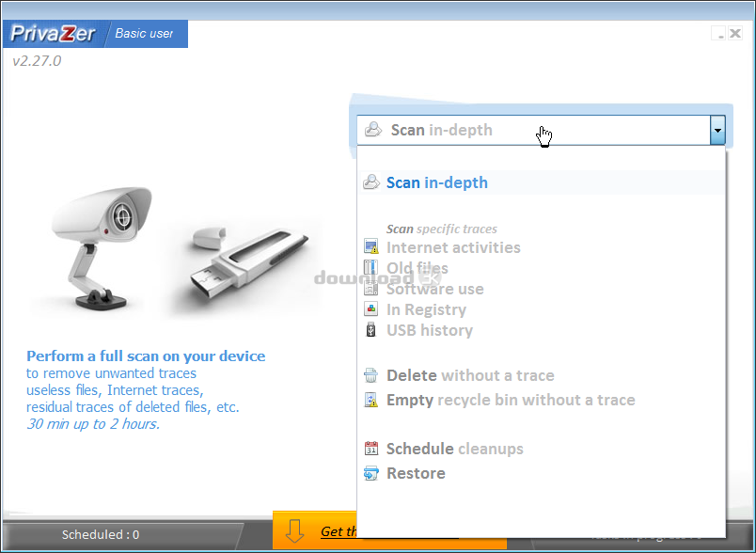The image size is (756, 553).
Task: Click the Scan specific traces header
Action: pos(442,229)
